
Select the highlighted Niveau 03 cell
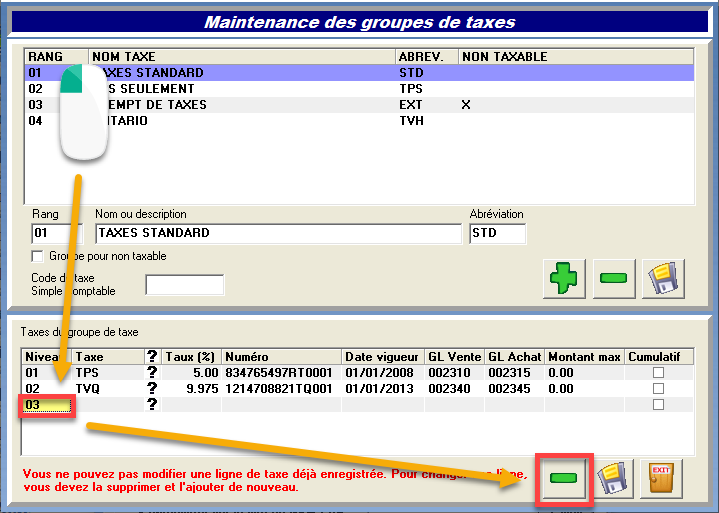(x=47, y=405)
